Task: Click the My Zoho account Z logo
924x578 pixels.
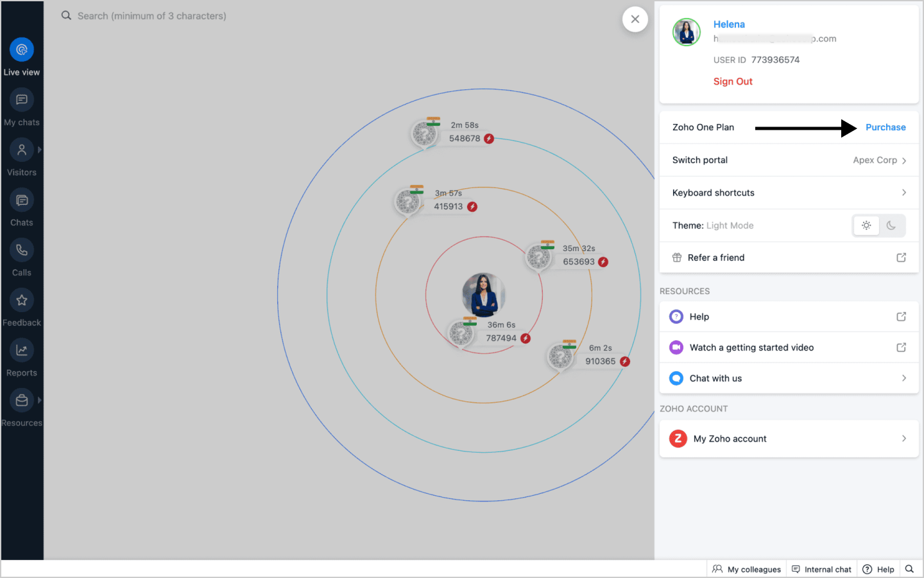Action: [678, 439]
